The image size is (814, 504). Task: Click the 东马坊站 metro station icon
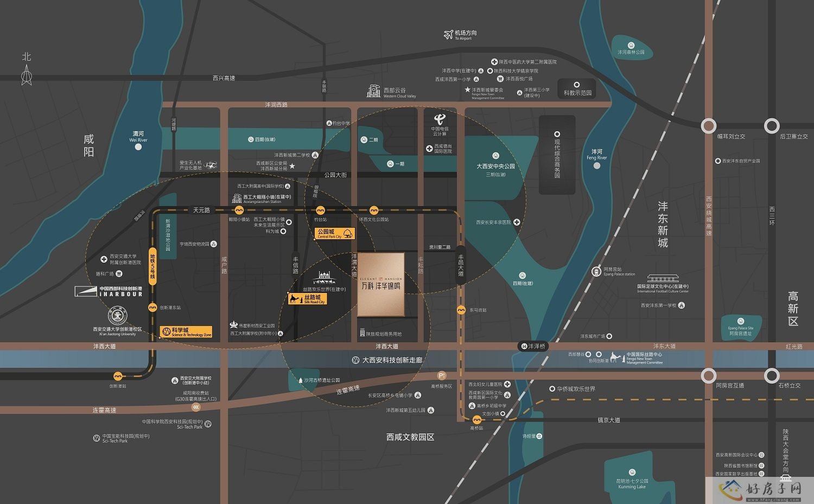coord(461,310)
